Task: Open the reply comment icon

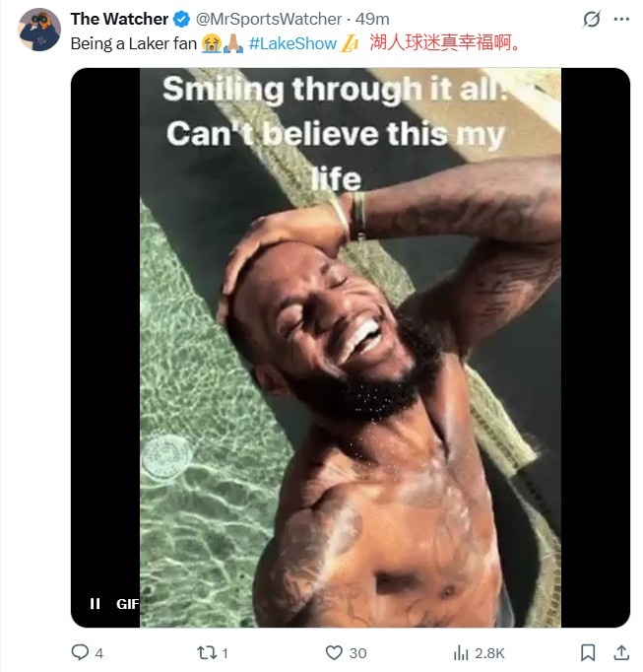Action: point(80,652)
